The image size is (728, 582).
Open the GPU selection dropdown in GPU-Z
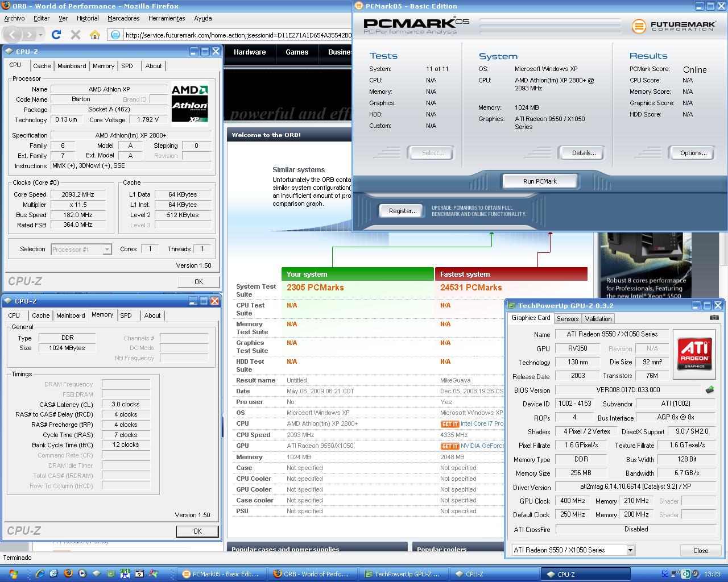[573, 550]
